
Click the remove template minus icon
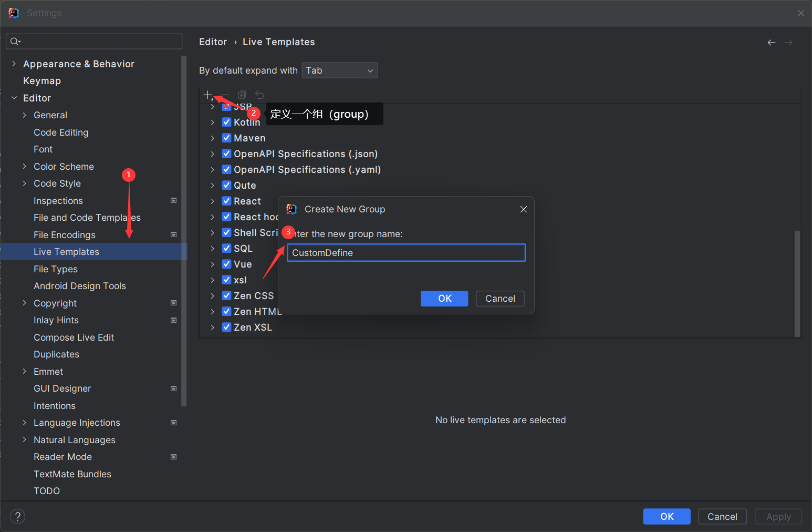(225, 95)
